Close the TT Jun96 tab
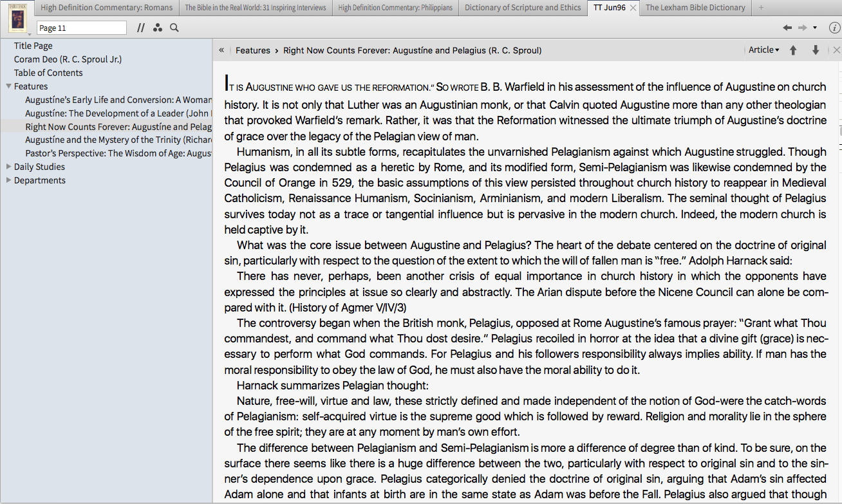 click(633, 8)
